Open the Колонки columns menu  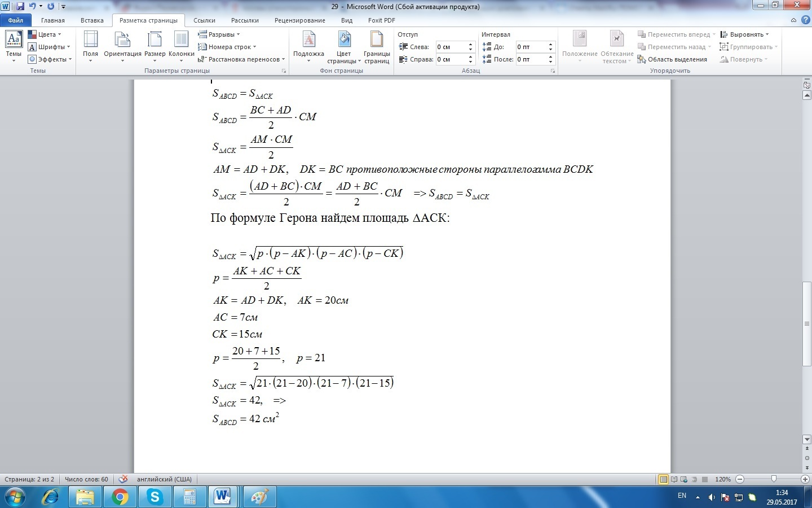181,46
